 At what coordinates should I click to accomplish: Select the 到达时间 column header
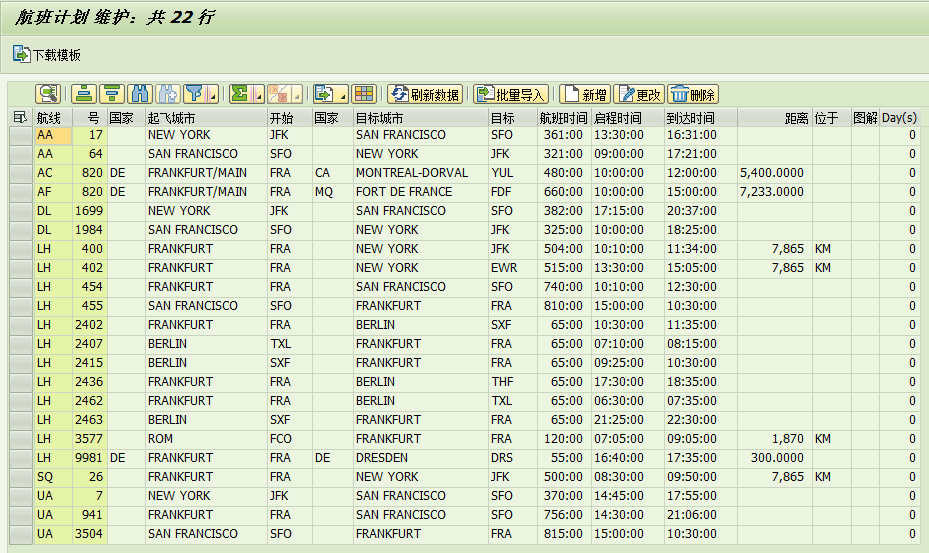click(x=701, y=117)
